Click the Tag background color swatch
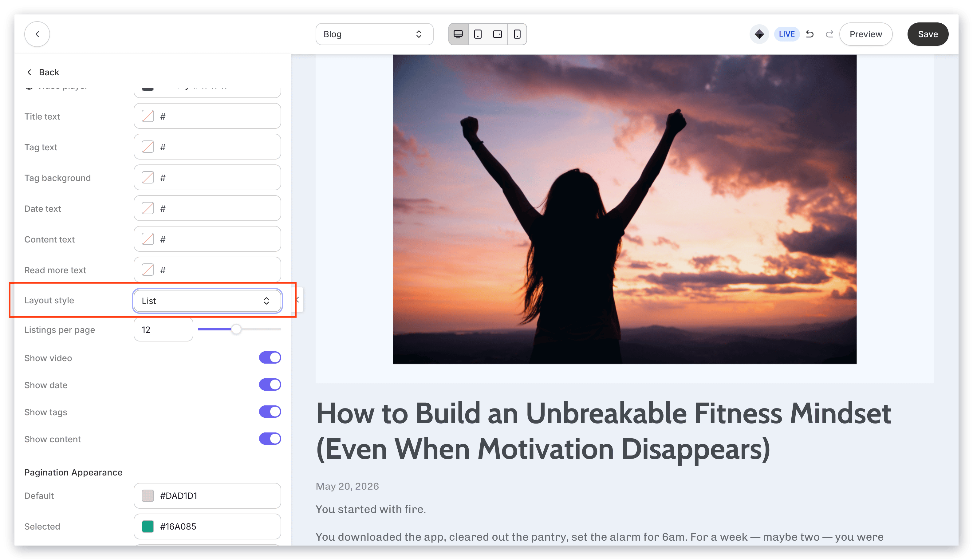 148,178
